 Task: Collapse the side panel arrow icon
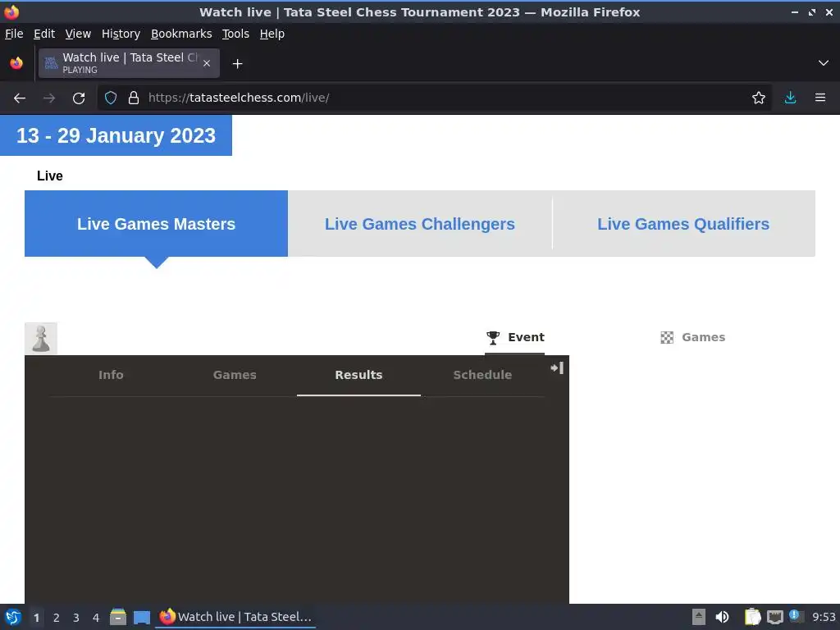click(557, 368)
